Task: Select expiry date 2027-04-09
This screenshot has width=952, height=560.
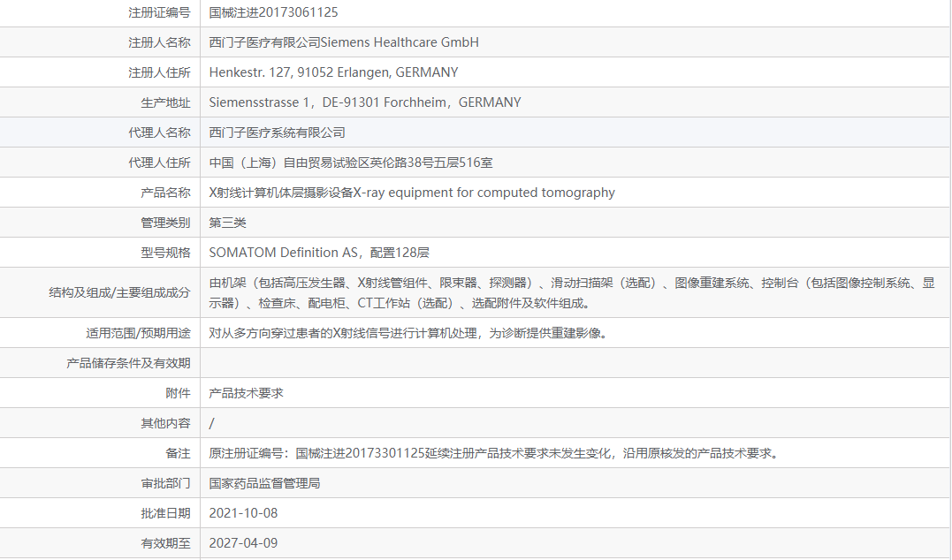Action: tap(243, 543)
